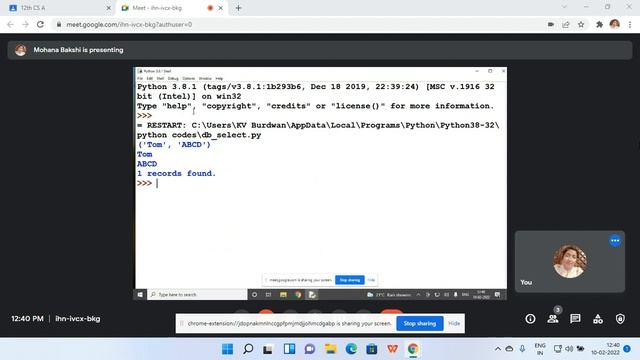This screenshot has width=640, height=360.
Task: Open a new browser tab
Action: [238, 8]
